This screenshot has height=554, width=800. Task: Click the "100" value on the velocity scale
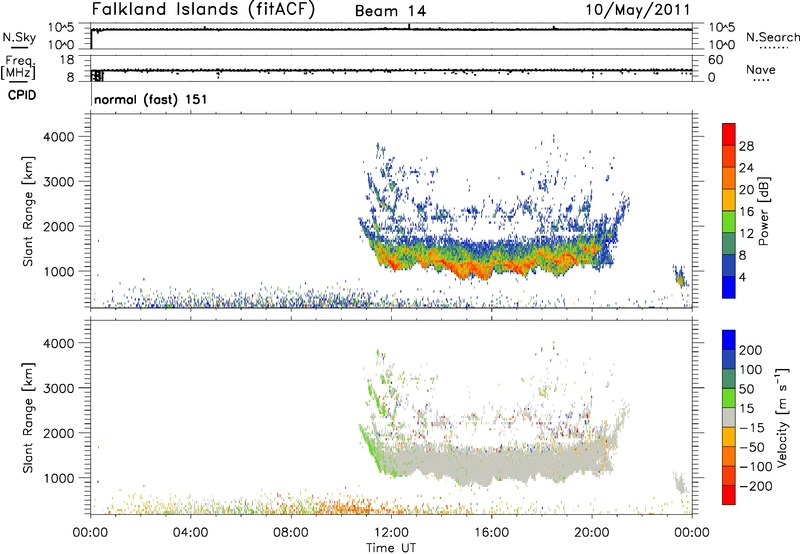(751, 369)
